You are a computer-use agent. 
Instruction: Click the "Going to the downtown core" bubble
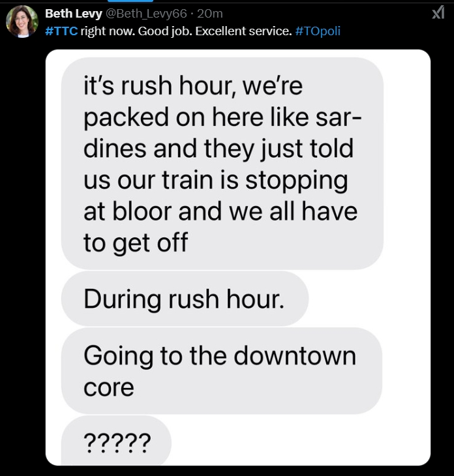click(x=222, y=371)
